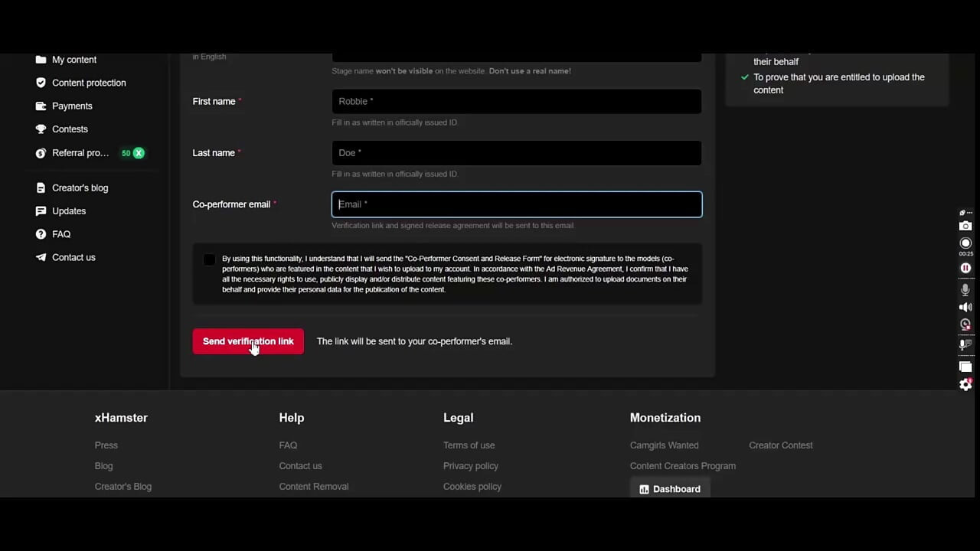Take a screenshot with the recorder camera icon
Image resolution: width=980 pixels, height=551 pixels.
coord(965,226)
